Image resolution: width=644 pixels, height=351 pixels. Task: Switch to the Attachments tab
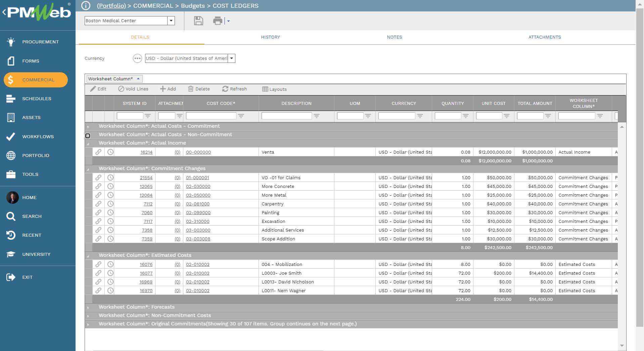tap(544, 37)
